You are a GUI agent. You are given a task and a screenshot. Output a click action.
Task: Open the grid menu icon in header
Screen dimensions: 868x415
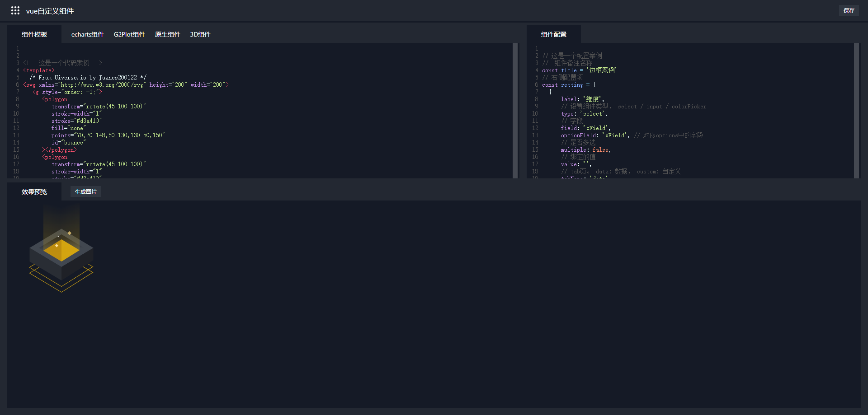15,10
